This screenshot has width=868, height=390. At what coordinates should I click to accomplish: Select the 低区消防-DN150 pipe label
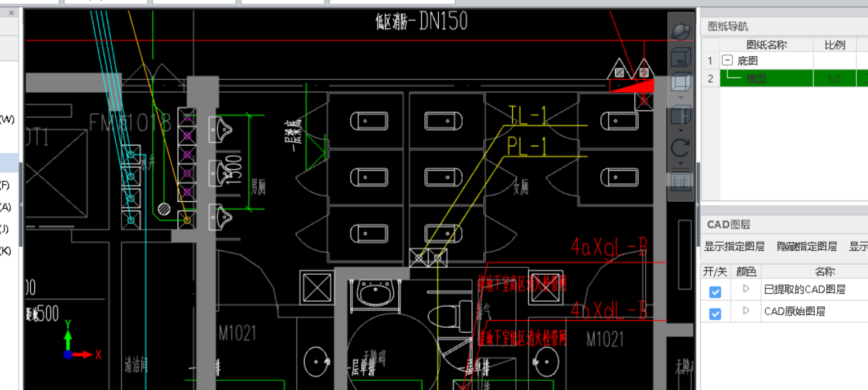(421, 22)
